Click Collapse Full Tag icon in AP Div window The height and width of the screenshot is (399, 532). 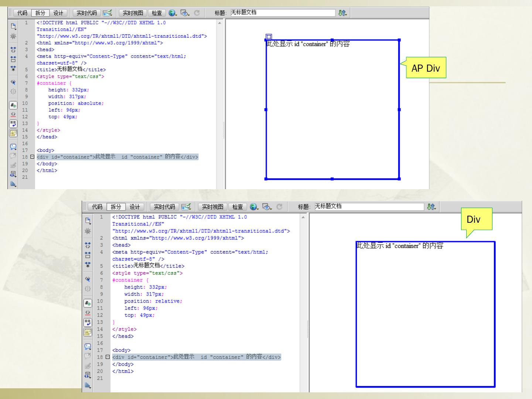click(13, 50)
